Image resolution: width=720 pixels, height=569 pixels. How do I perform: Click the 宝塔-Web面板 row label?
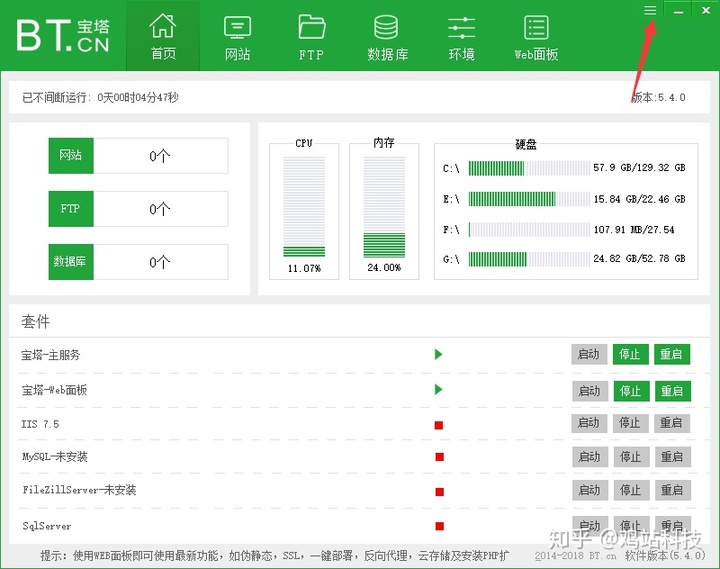54,390
